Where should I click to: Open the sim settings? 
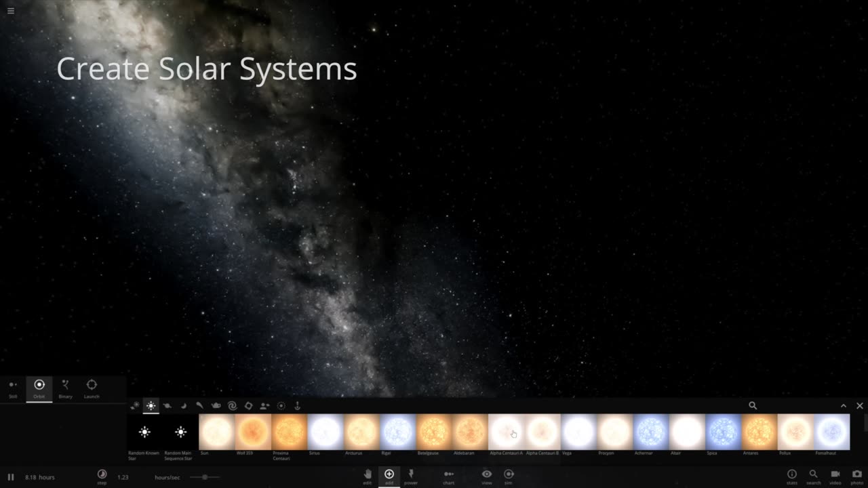[509, 476]
